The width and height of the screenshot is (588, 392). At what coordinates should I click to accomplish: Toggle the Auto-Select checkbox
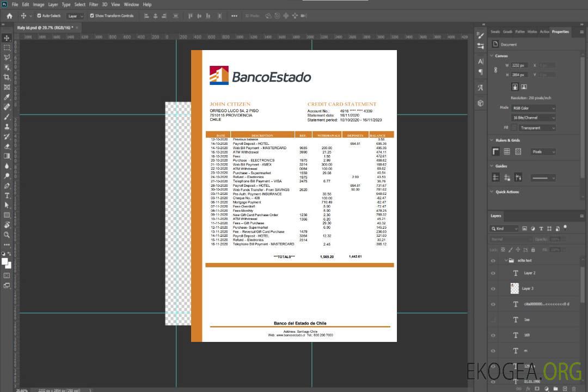coord(39,16)
